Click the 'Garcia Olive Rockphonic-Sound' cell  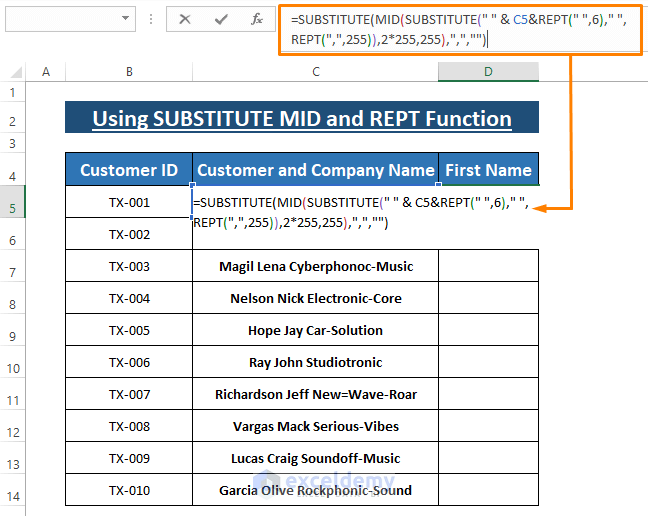coord(315,490)
